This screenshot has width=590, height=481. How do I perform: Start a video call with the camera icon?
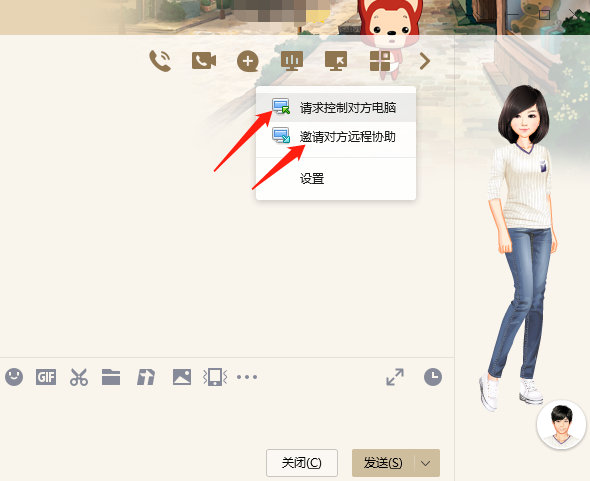204,61
